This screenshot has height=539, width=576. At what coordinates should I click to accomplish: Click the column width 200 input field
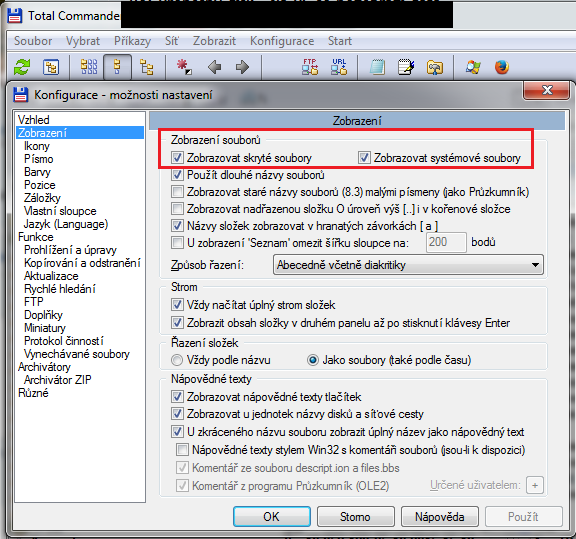446,242
